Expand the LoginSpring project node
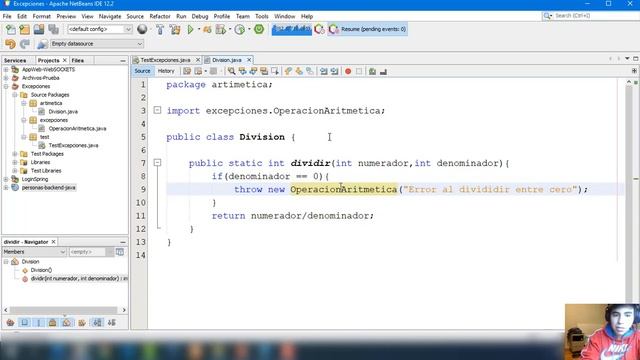640x360 pixels. (x=6, y=179)
